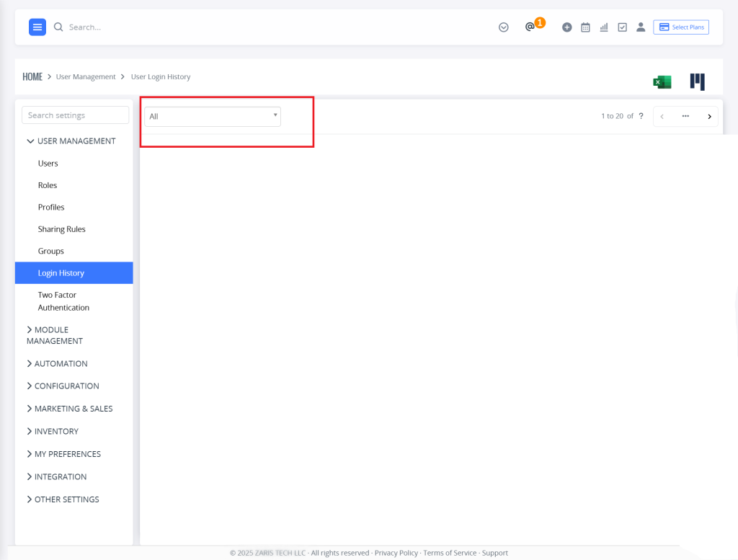Open the circled chevron dropdown icon
The width and height of the screenshot is (738, 560).
pos(504,27)
